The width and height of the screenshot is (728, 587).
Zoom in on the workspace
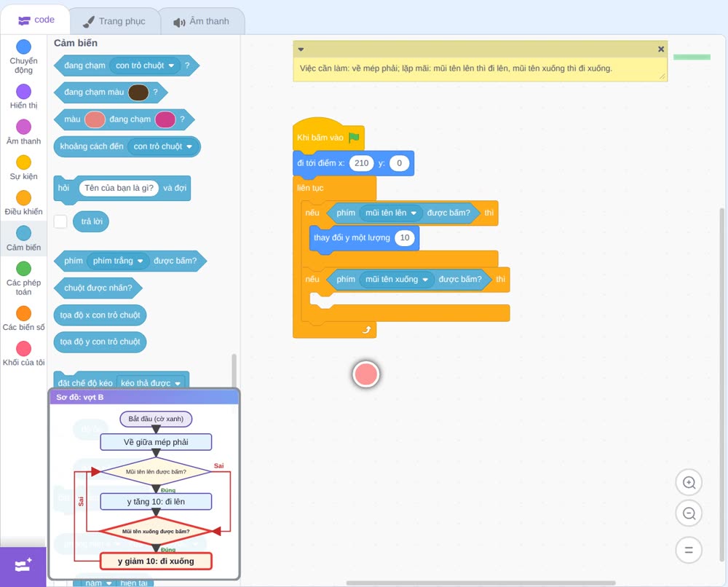(689, 483)
